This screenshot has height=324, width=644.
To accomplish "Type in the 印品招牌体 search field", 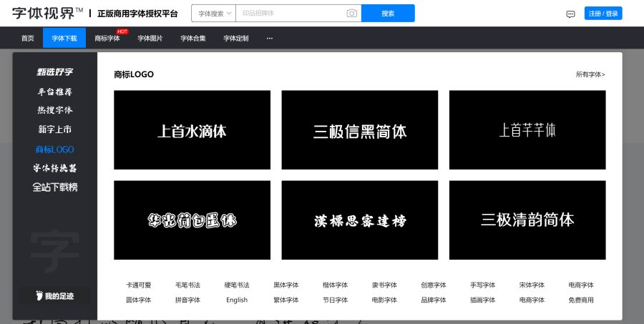I will (290, 14).
